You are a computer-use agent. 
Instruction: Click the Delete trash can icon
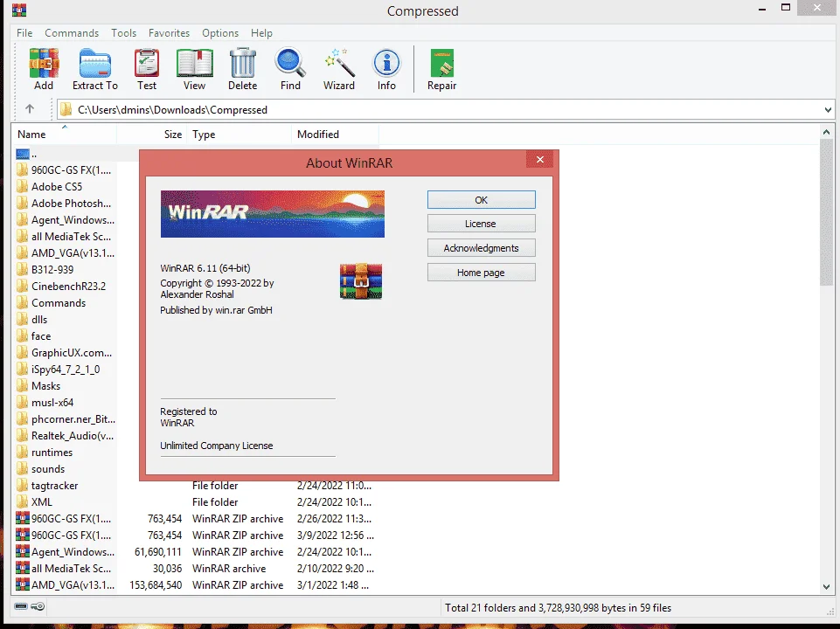pos(243,63)
